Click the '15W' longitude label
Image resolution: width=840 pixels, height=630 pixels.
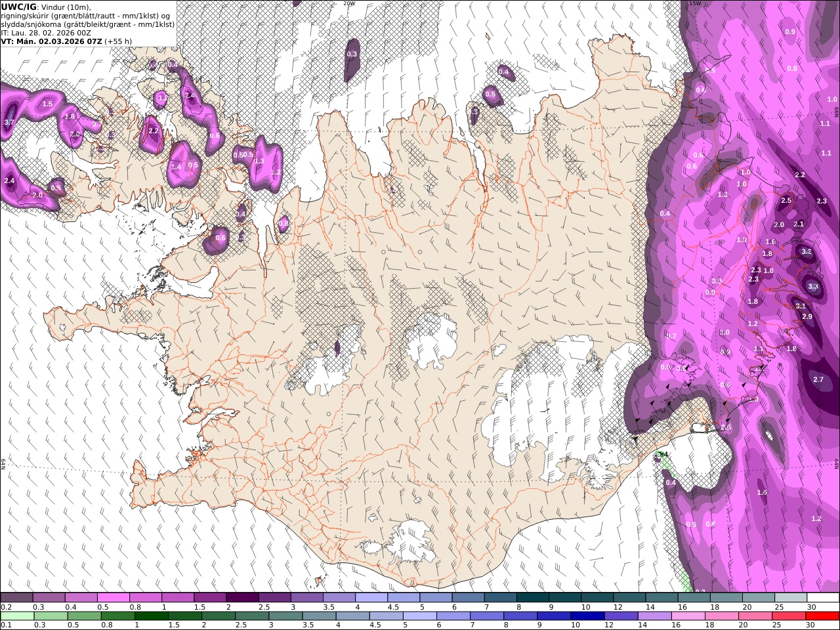click(694, 3)
